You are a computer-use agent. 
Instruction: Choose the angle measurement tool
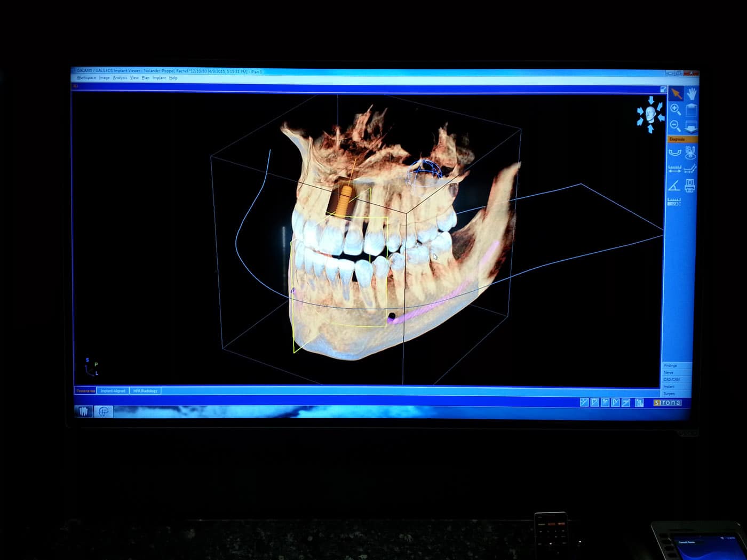pyautogui.click(x=674, y=186)
